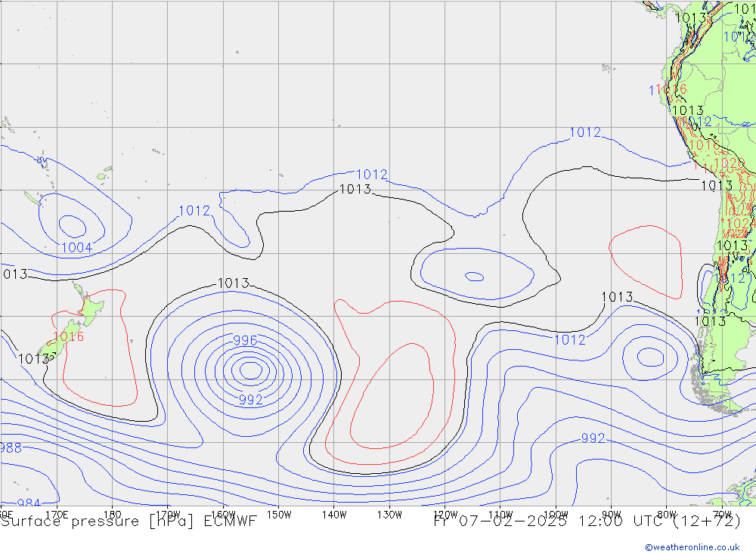Click the 90W longitude label
Image resolution: width=756 pixels, height=554 pixels.
click(x=612, y=515)
